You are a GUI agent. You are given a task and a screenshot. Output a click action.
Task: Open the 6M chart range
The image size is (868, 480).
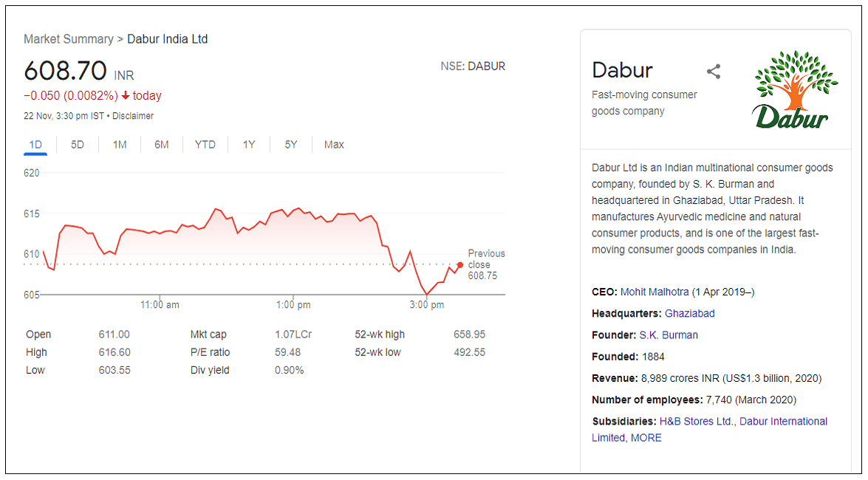[x=162, y=145]
